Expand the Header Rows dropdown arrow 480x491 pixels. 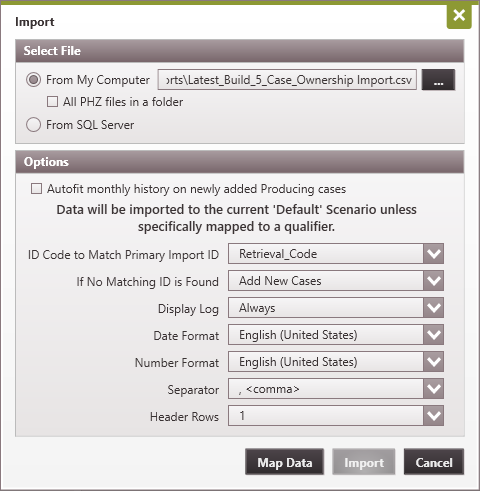pos(434,416)
